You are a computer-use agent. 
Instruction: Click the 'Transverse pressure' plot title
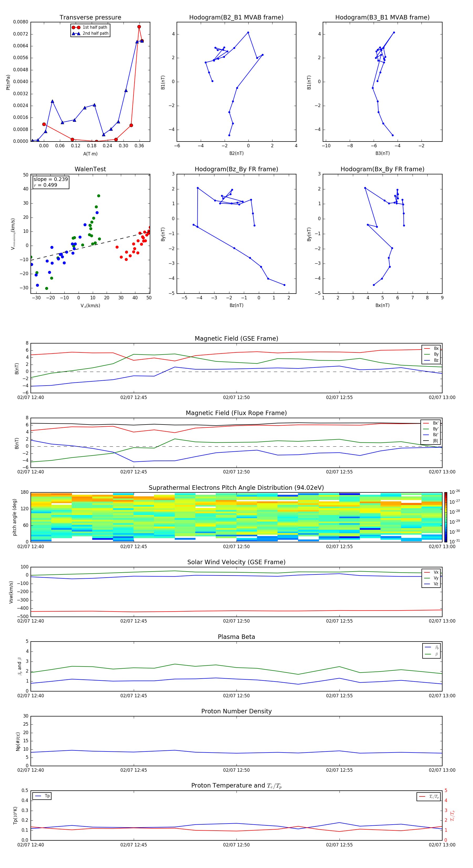point(90,17)
